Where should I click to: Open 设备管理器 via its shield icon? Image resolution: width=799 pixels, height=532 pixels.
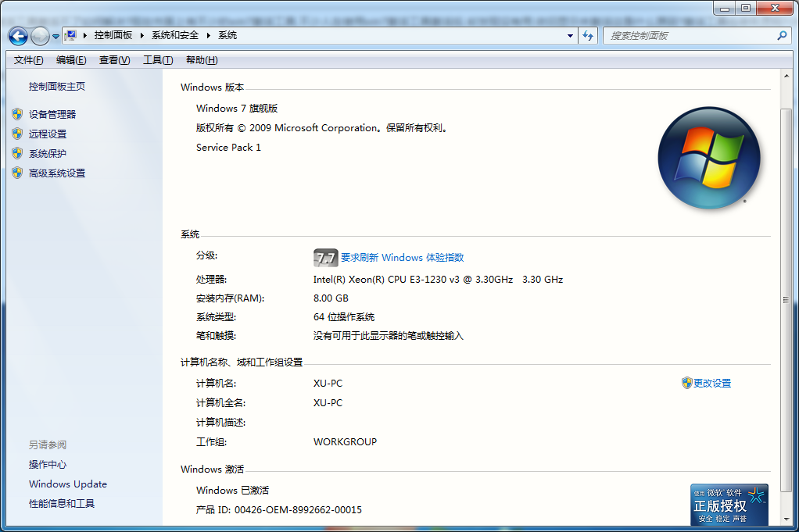click(x=17, y=113)
